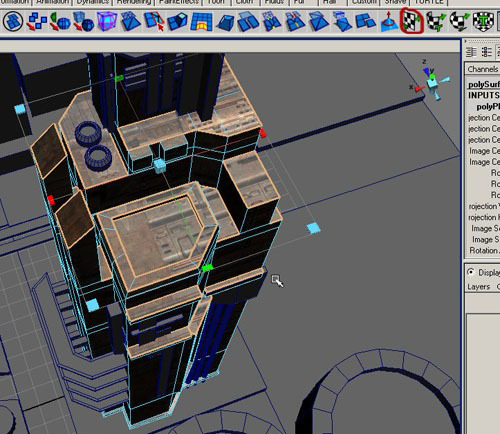Click the merge vertices icon with yellow dots
Image resolution: width=500 pixels, height=434 pixels.
tap(272, 21)
